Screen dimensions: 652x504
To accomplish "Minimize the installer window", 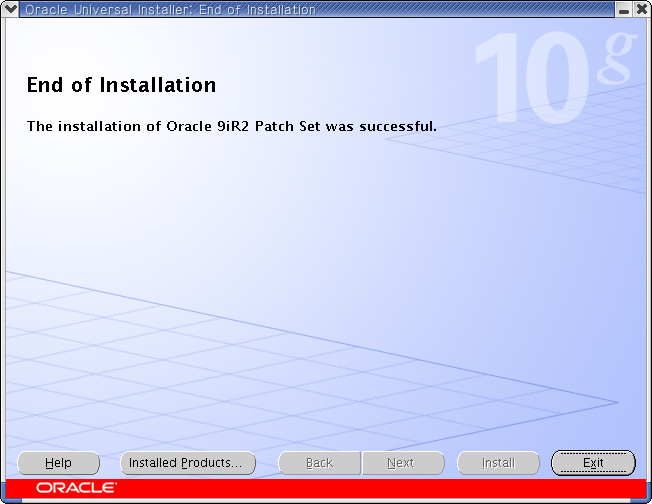I will 624,10.
